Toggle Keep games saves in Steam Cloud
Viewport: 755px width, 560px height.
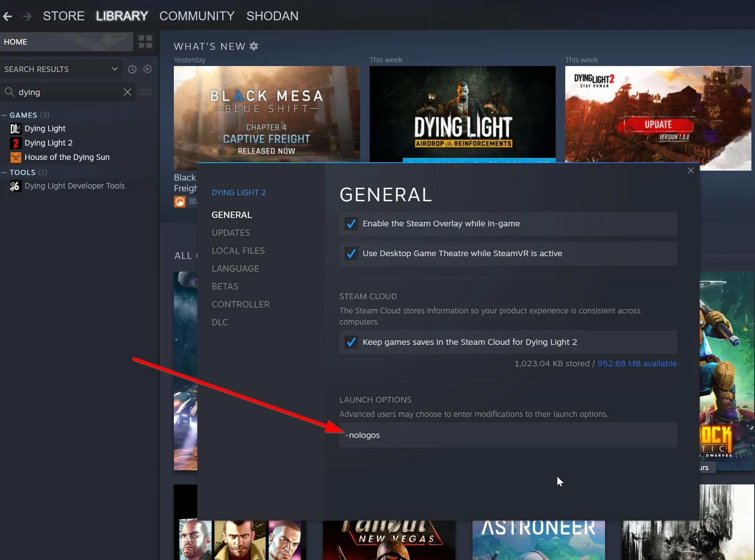(x=351, y=342)
